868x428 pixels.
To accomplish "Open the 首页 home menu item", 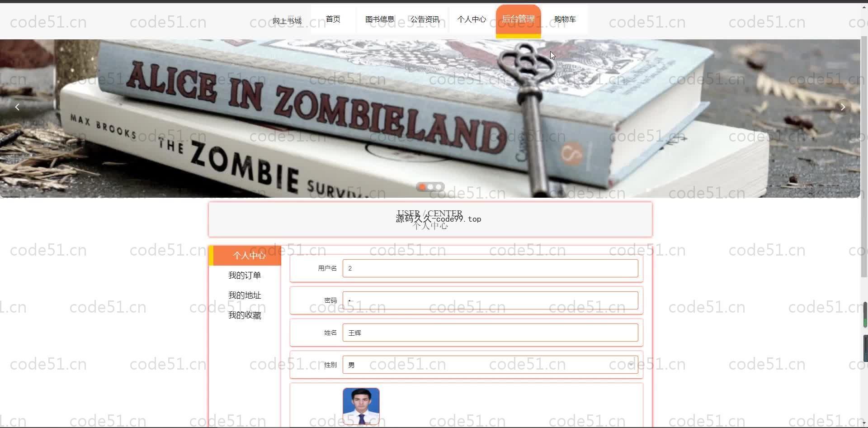I will tap(333, 19).
